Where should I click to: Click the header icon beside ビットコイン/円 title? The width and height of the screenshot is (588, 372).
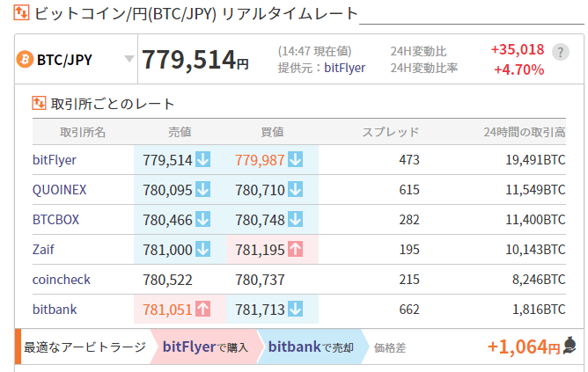click(18, 14)
